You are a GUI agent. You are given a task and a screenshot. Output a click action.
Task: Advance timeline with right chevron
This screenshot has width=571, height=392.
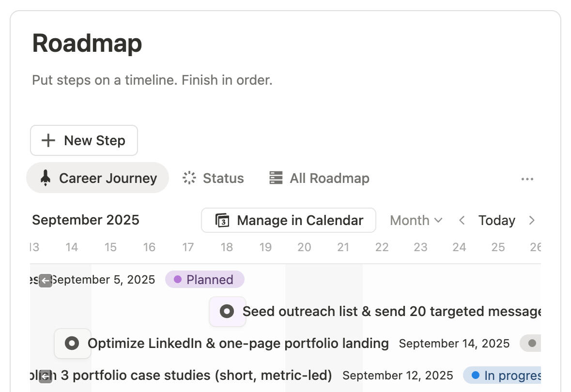point(531,220)
